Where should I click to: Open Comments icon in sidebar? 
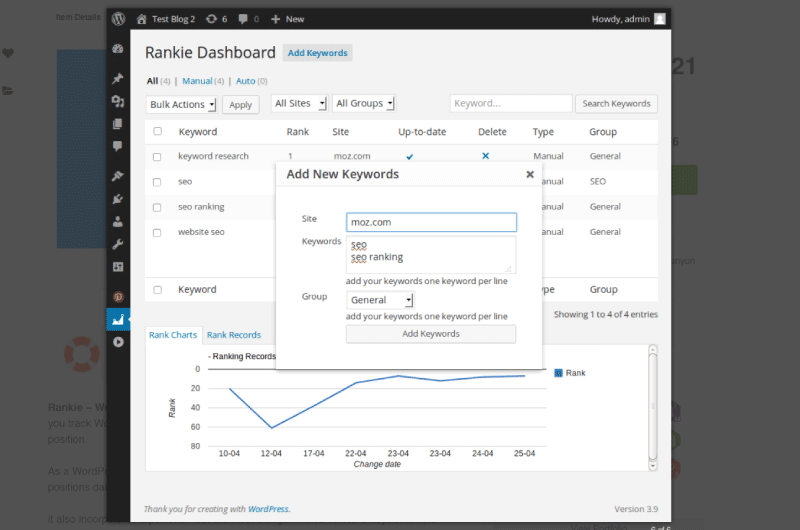point(118,146)
